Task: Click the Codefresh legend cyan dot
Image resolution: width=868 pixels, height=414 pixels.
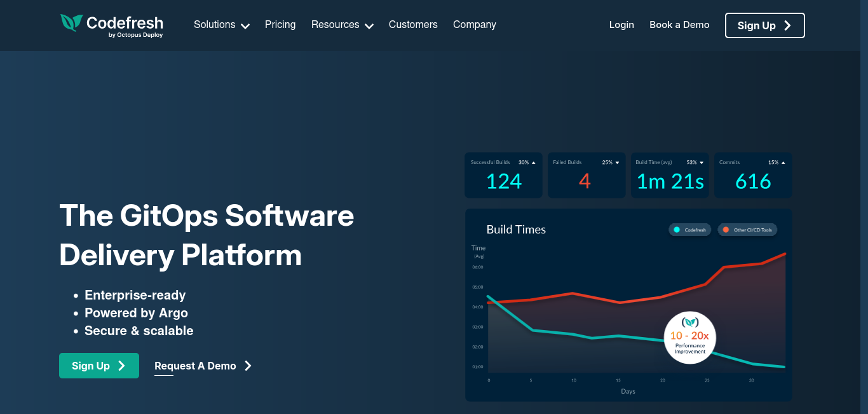Action: pos(676,230)
